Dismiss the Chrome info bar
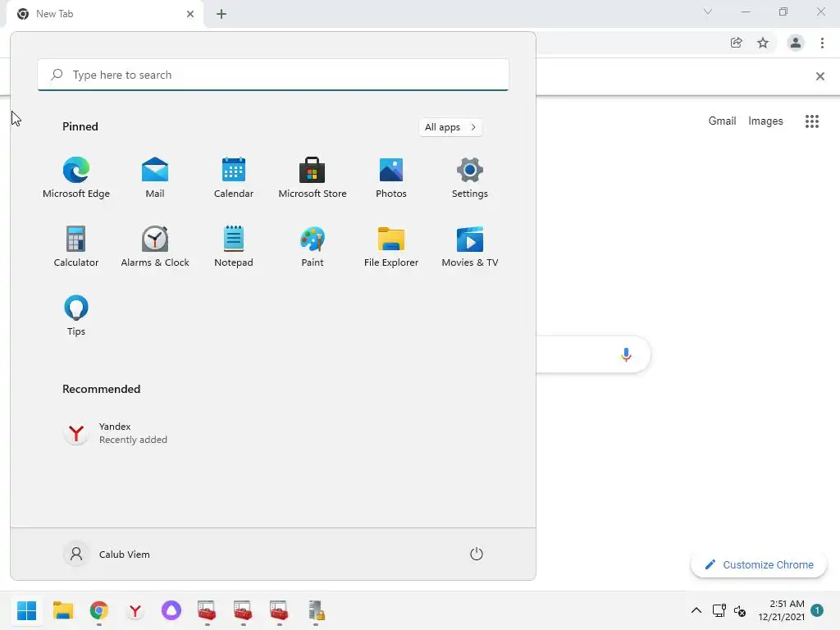 (820, 76)
